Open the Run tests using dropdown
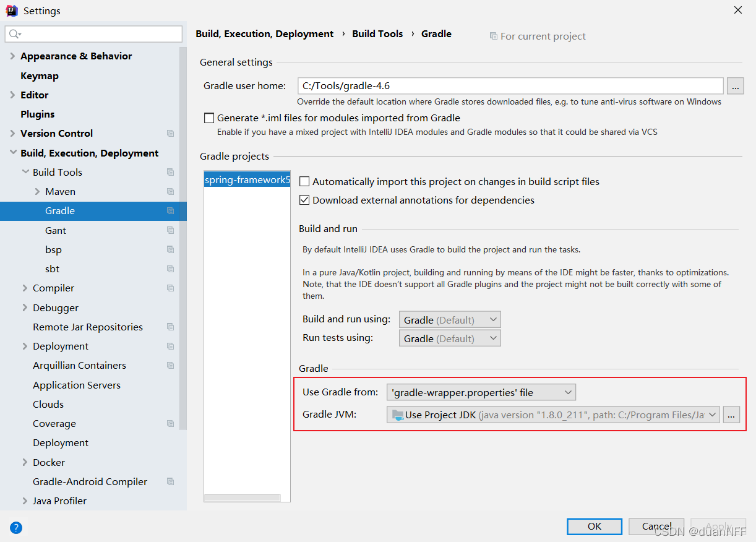 [450, 338]
